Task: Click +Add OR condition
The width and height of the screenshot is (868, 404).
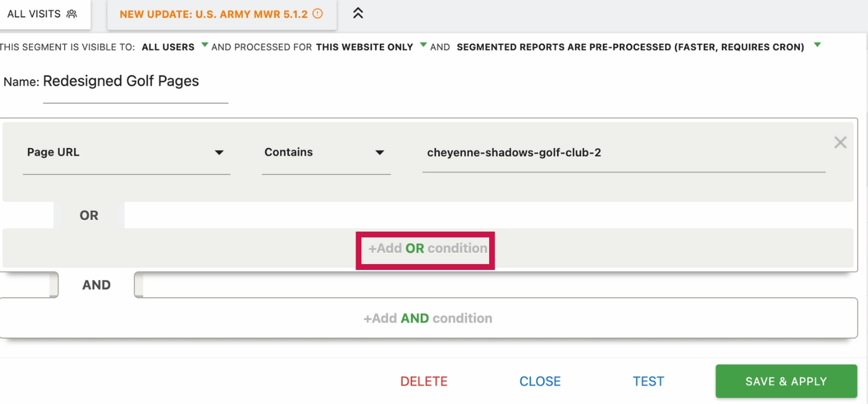Action: pos(428,248)
